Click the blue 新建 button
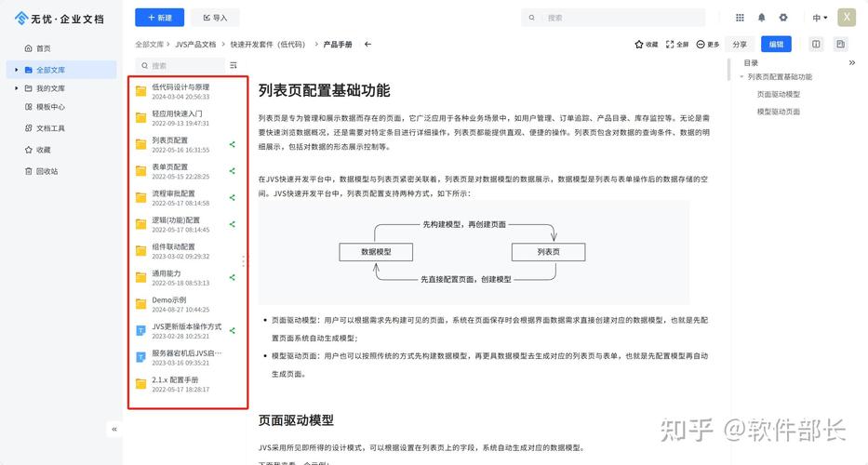 coord(159,18)
